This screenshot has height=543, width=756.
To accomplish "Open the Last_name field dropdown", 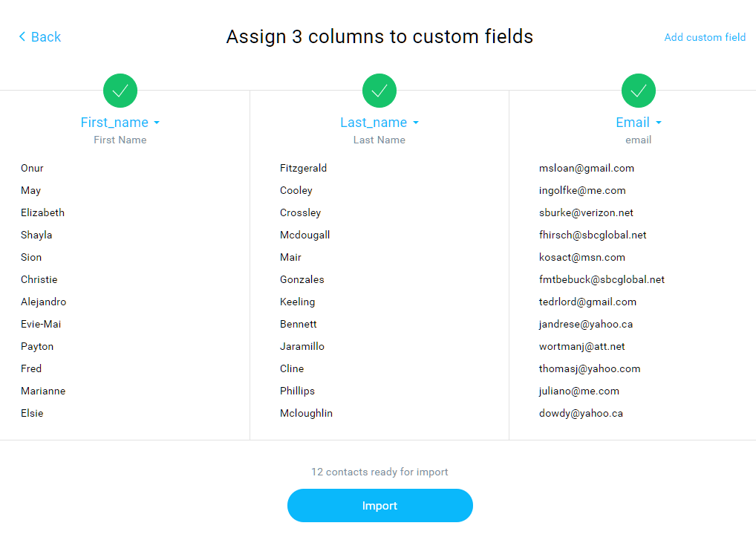I will (379, 123).
